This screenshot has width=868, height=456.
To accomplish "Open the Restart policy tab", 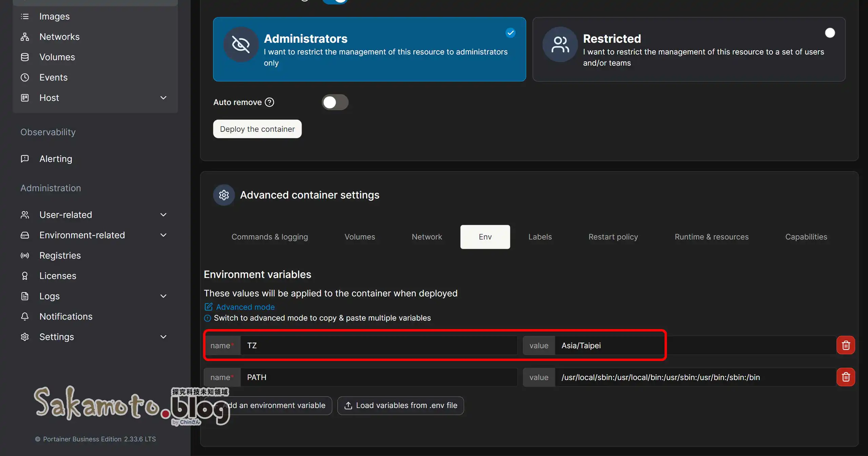I will pyautogui.click(x=613, y=237).
